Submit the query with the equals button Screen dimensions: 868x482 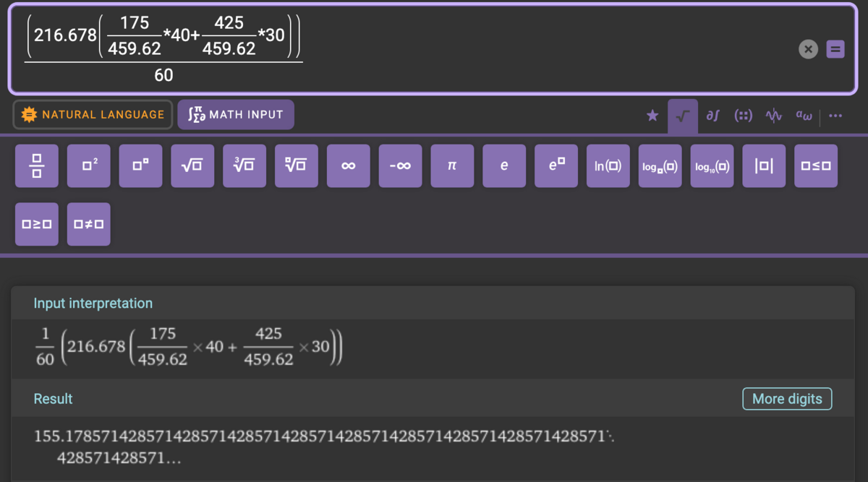pos(835,49)
